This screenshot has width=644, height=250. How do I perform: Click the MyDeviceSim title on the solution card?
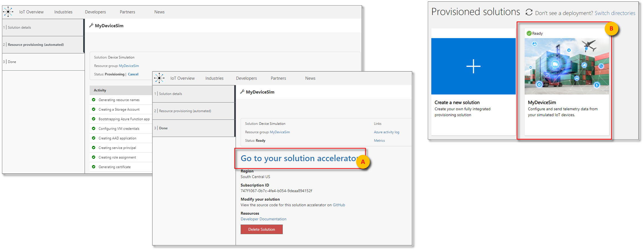click(542, 103)
